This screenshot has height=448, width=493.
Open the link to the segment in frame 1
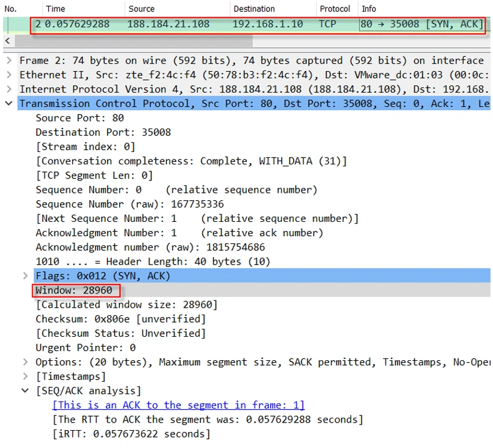tap(178, 405)
